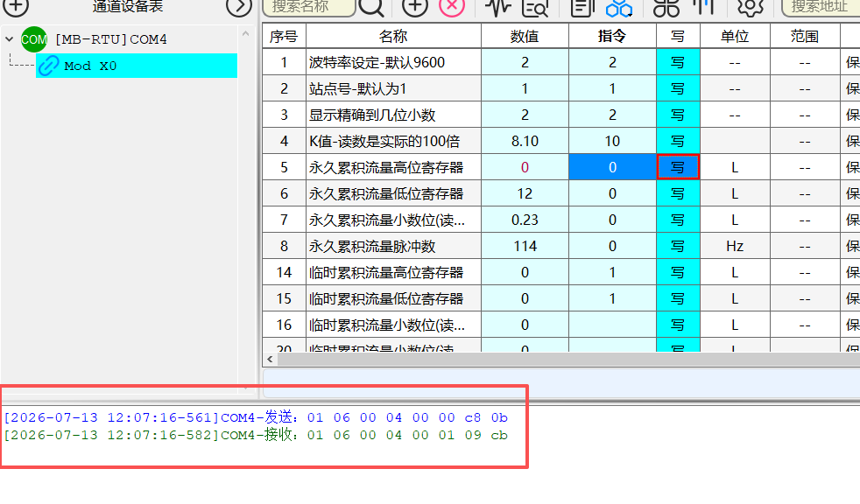Click the right-arrow circle icon beside 通道设备表
The width and height of the screenshot is (860, 504).
tap(238, 7)
